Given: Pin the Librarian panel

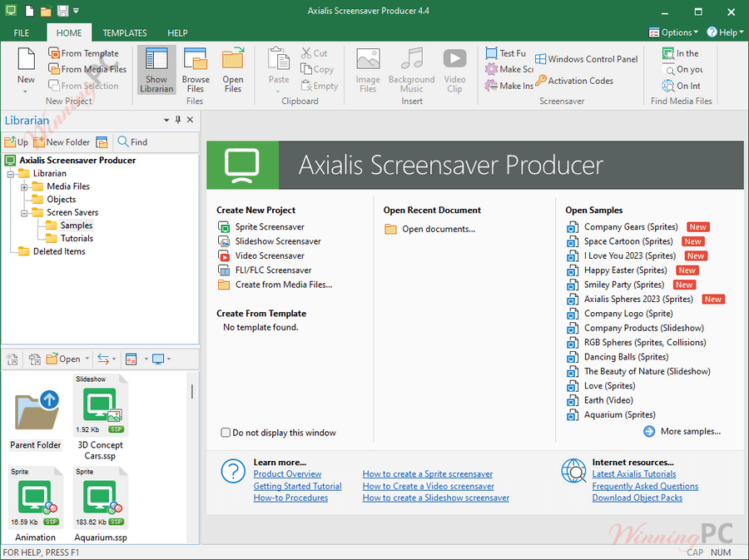Looking at the screenshot, I should click(178, 120).
